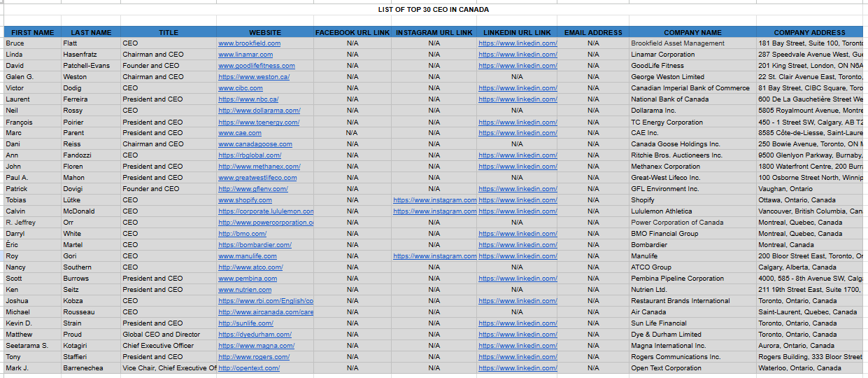868x378 pixels.
Task: Select the address cell Vaughan, Ontario
Action: [809, 189]
